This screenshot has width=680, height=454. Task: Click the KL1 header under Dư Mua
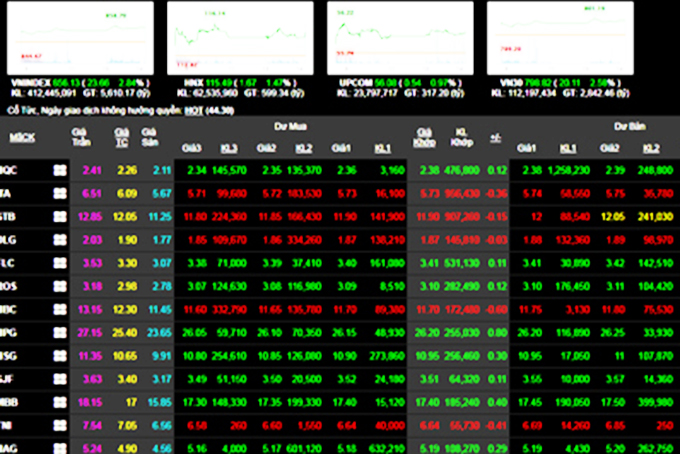coord(381,147)
